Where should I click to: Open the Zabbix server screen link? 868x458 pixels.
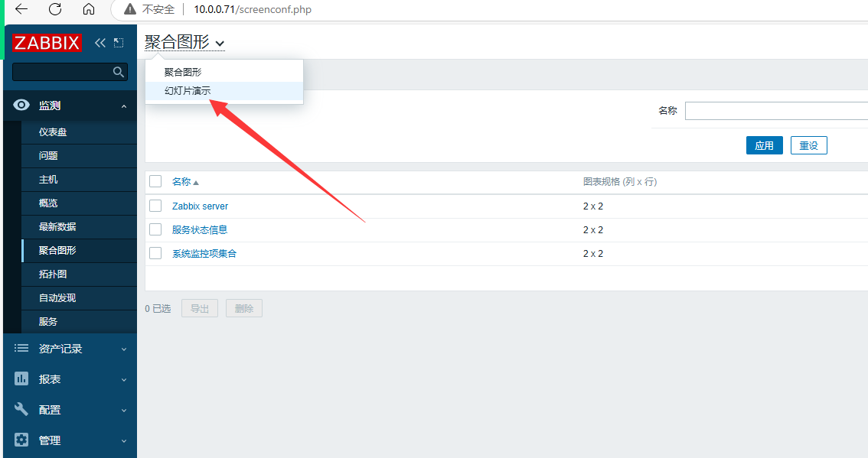point(200,206)
